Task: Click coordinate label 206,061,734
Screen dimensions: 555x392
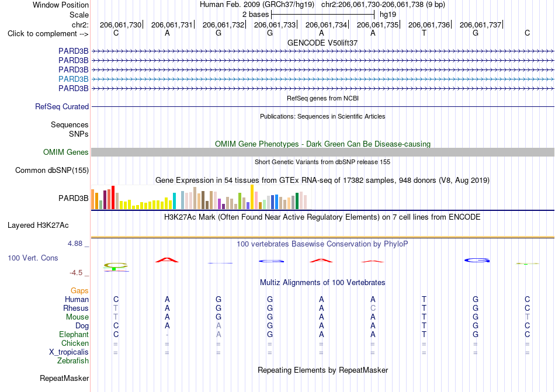Action: [x=326, y=25]
